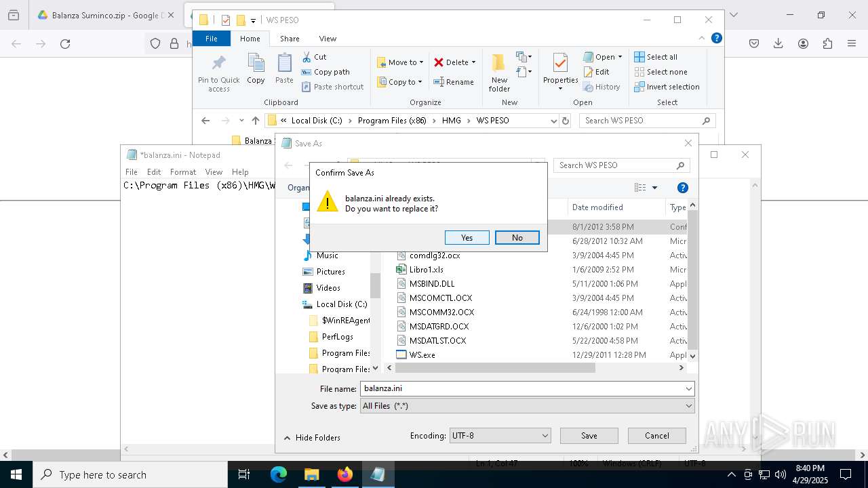The width and height of the screenshot is (868, 488).
Task: Open the Encoding UTF-8 dropdown
Action: [500, 436]
